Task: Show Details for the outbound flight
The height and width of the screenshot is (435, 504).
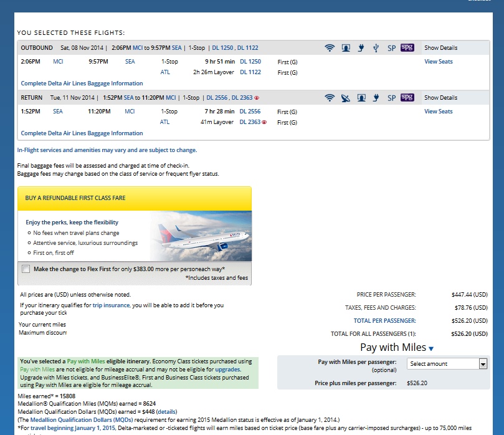Action: tap(440, 48)
